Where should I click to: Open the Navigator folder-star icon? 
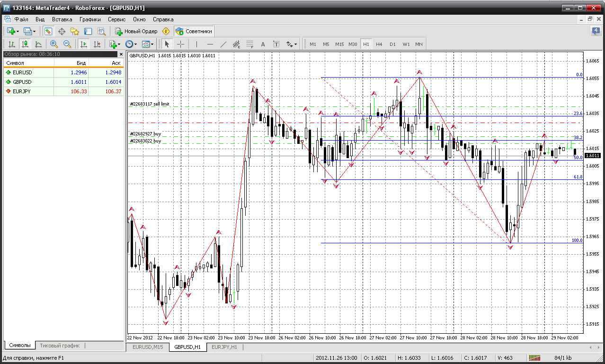(x=75, y=31)
